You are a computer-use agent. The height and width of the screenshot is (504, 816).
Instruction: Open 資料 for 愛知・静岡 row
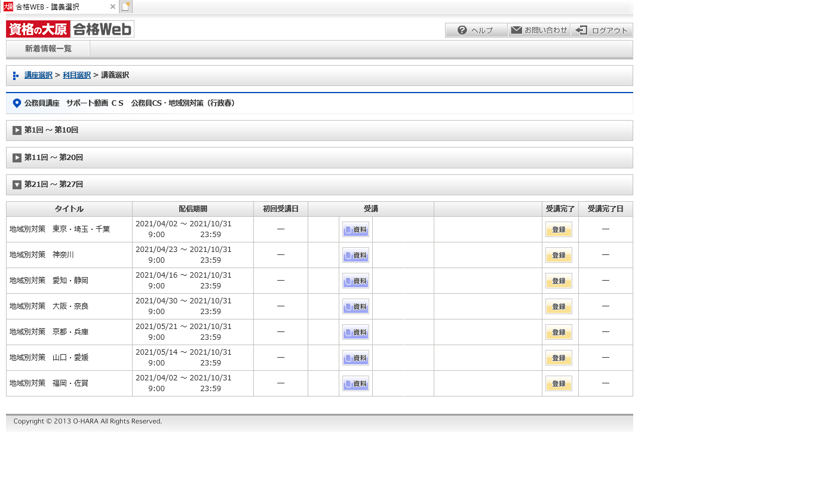pos(355,281)
